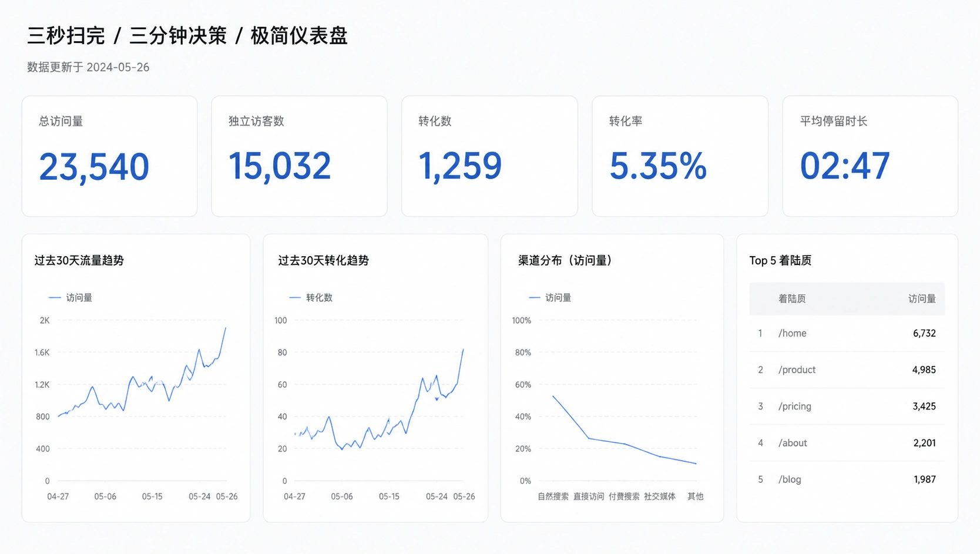Open the /home landing page row

tap(847, 333)
